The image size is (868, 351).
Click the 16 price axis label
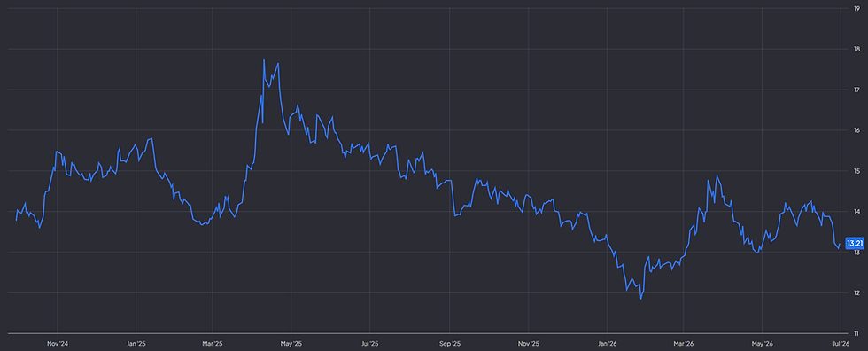tap(857, 130)
